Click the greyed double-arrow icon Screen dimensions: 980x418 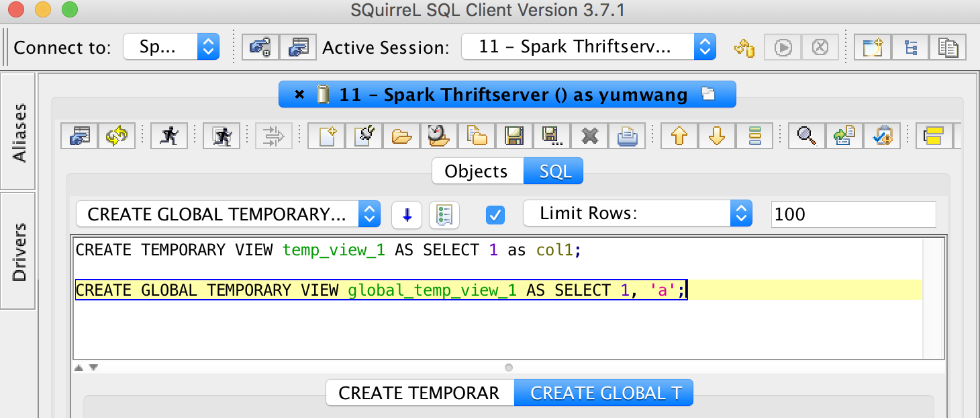click(274, 136)
